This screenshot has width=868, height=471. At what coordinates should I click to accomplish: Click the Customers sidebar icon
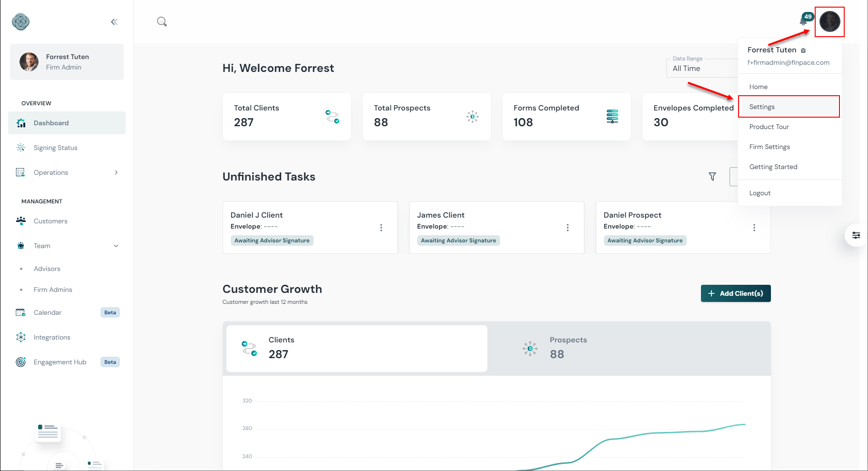pos(21,221)
